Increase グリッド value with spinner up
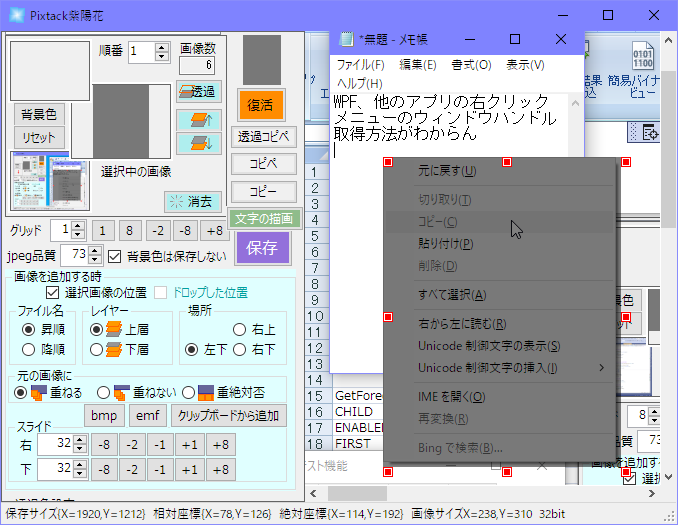 click(x=78, y=226)
